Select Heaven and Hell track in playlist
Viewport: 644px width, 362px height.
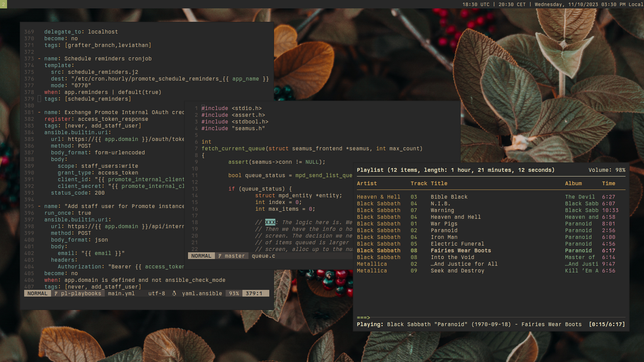tap(491, 217)
